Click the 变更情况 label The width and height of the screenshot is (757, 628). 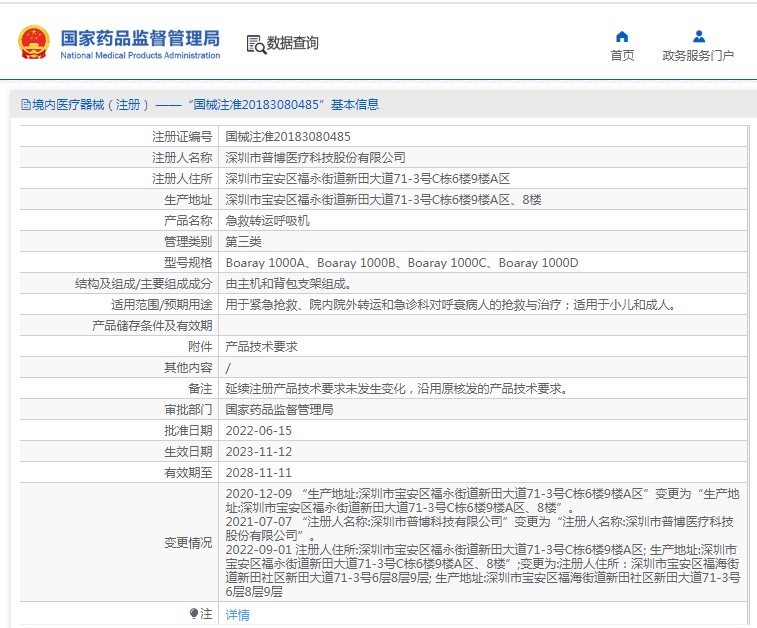click(x=188, y=543)
